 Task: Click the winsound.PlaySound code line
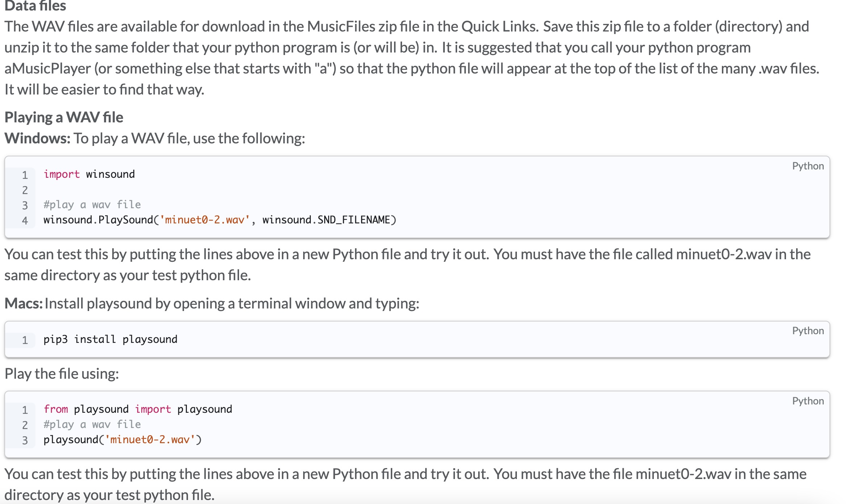220,220
